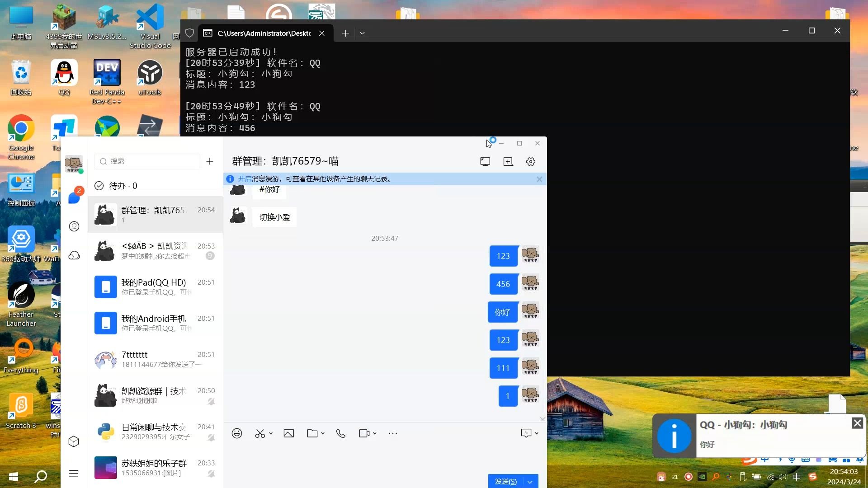This screenshot has height=488, width=868.
Task: Toggle the 待办 to-do checkmark filter
Action: (99, 186)
